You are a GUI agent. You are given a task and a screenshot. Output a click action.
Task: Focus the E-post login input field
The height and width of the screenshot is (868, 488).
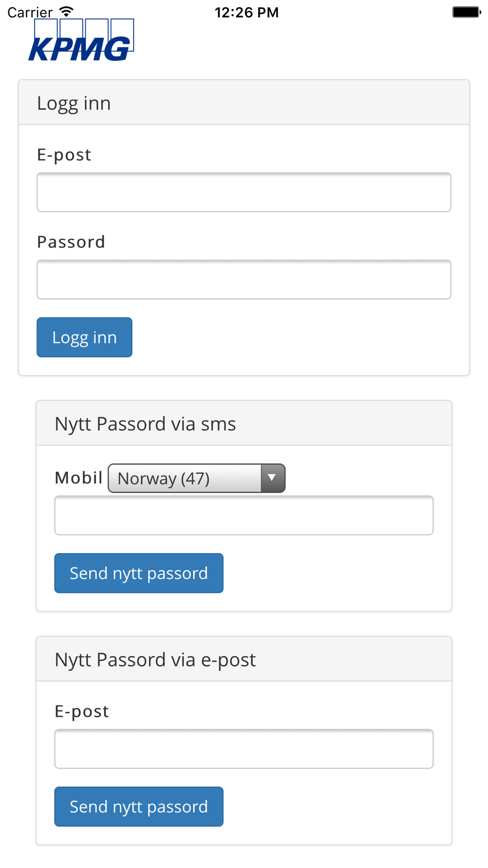pos(244,192)
